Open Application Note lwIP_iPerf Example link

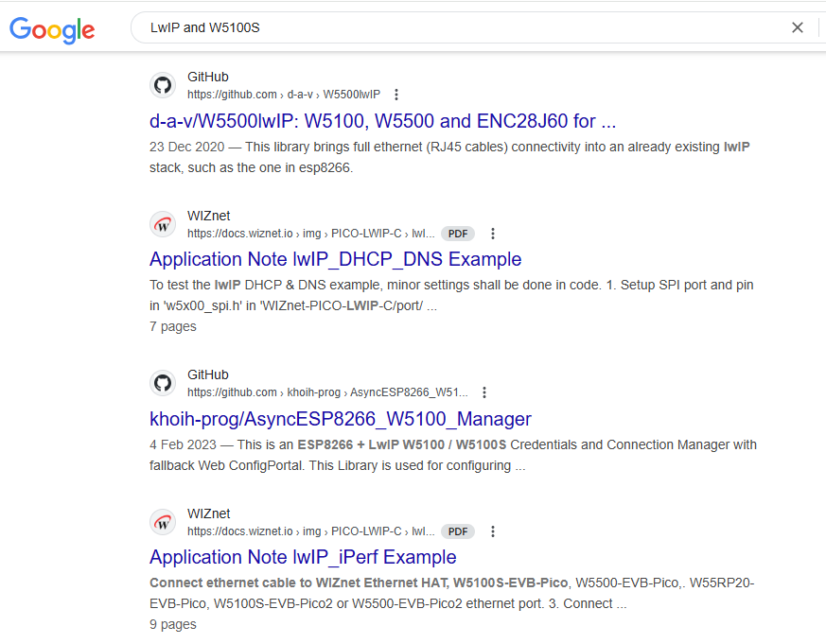point(303,557)
